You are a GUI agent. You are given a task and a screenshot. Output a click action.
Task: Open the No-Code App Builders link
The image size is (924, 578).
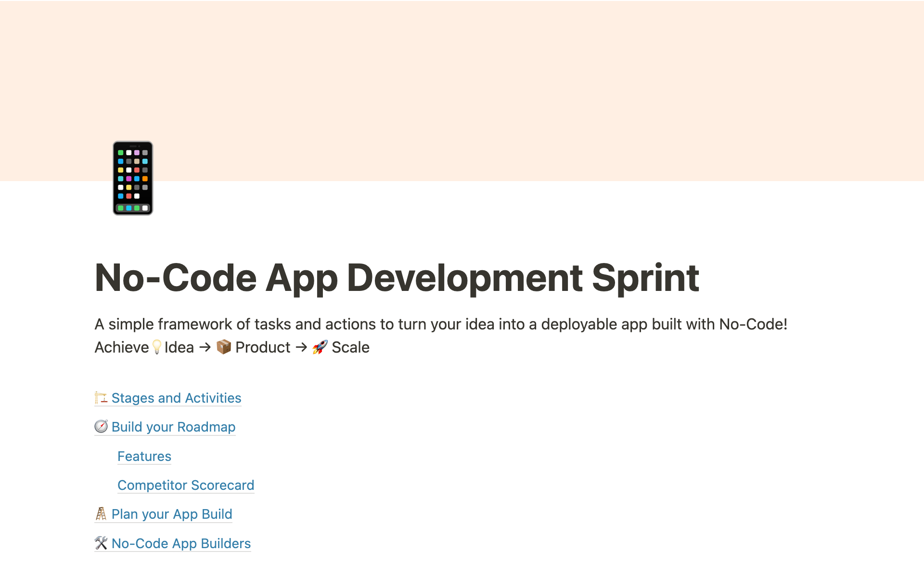point(181,543)
